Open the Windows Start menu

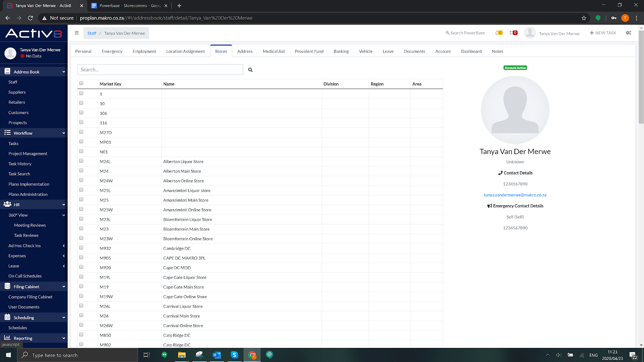tap(8, 355)
